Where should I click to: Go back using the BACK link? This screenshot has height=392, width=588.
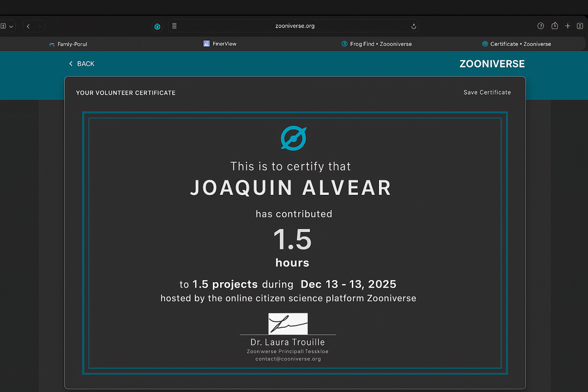(81, 64)
